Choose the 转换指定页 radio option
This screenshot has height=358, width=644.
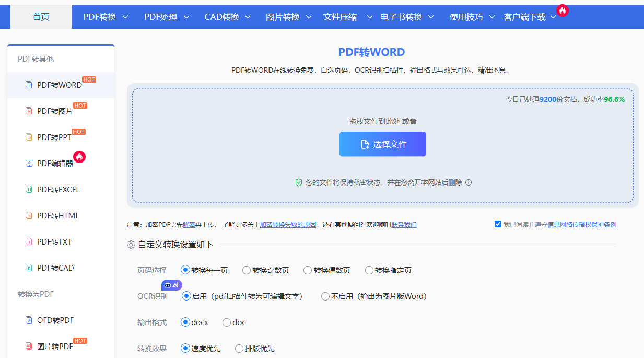pyautogui.click(x=369, y=270)
